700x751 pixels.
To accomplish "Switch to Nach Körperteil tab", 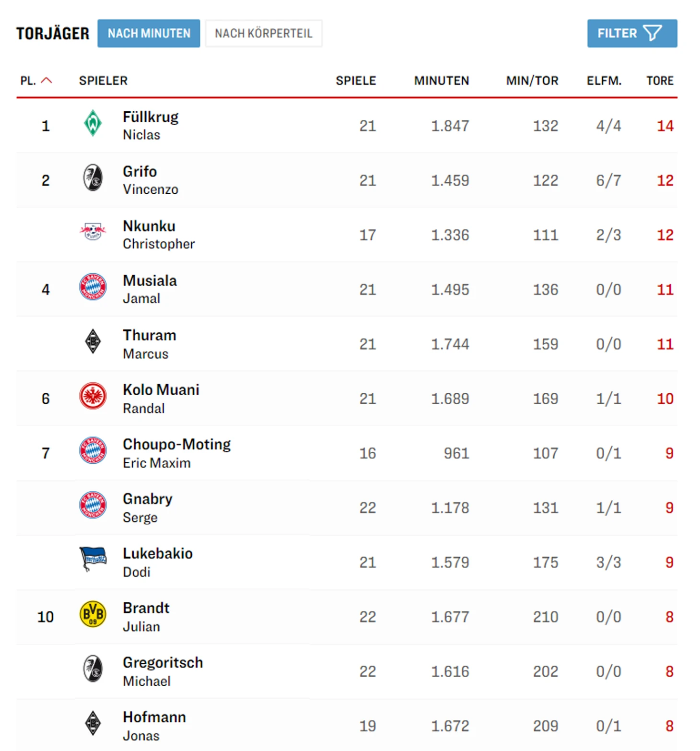I will 264,34.
